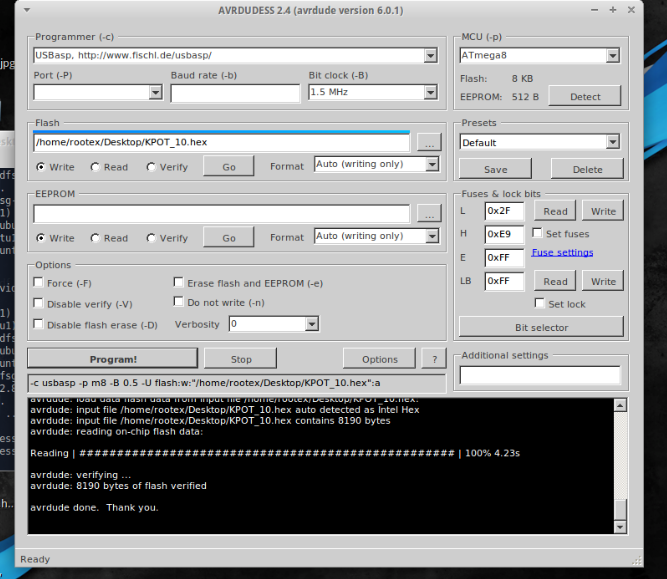The width and height of the screenshot is (667, 579).
Task: Toggle Erase flash and EEPROM option
Action: click(x=179, y=283)
